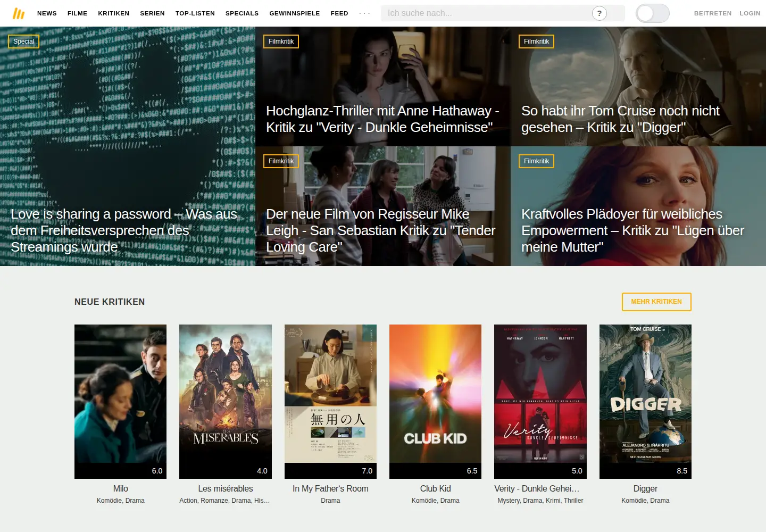Click the Beitreten link
The image size is (766, 532).
pos(713,13)
